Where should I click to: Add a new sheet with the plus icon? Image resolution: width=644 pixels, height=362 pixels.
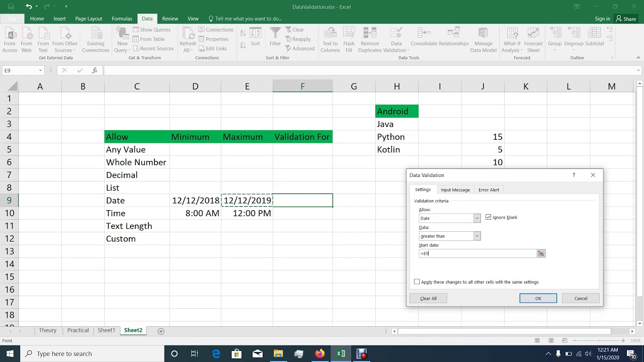tap(161, 331)
